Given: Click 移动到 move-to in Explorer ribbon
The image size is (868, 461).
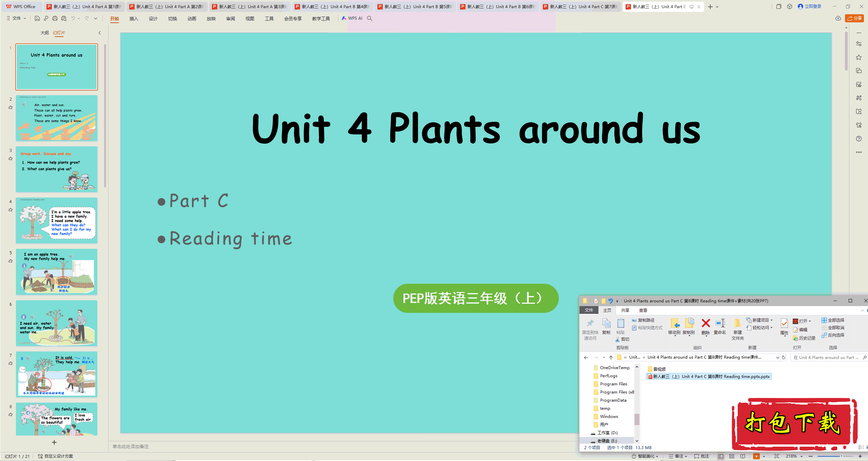Looking at the screenshot, I should click(x=674, y=327).
